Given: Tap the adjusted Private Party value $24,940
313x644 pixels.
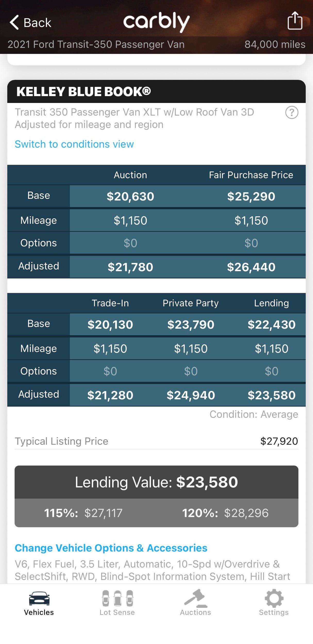Looking at the screenshot, I should 191,395.
